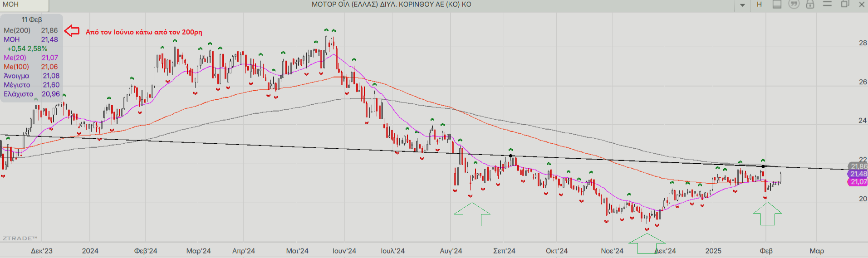
Task: Click the purple 21,48 price tag
Action: point(858,174)
